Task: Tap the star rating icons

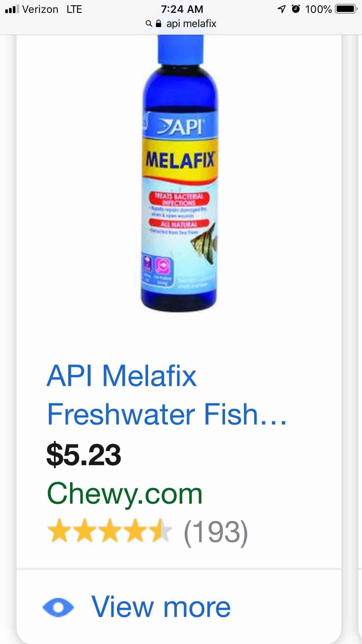Action: point(109,531)
